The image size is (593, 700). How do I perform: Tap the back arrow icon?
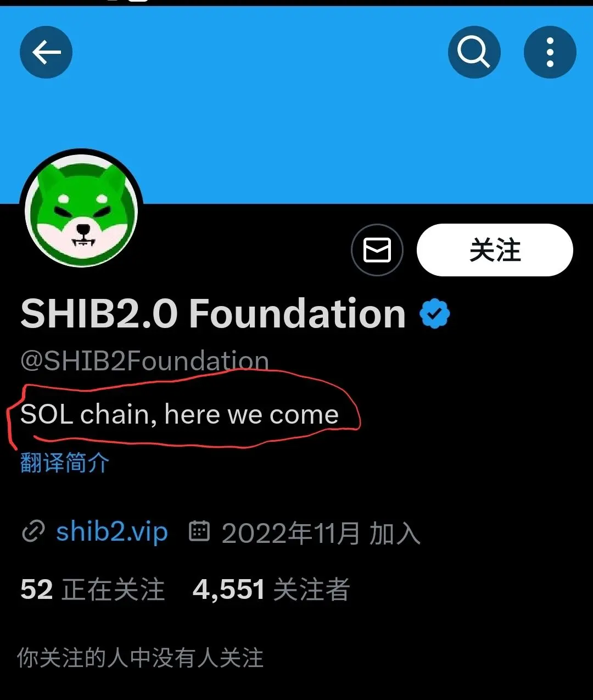click(x=46, y=52)
